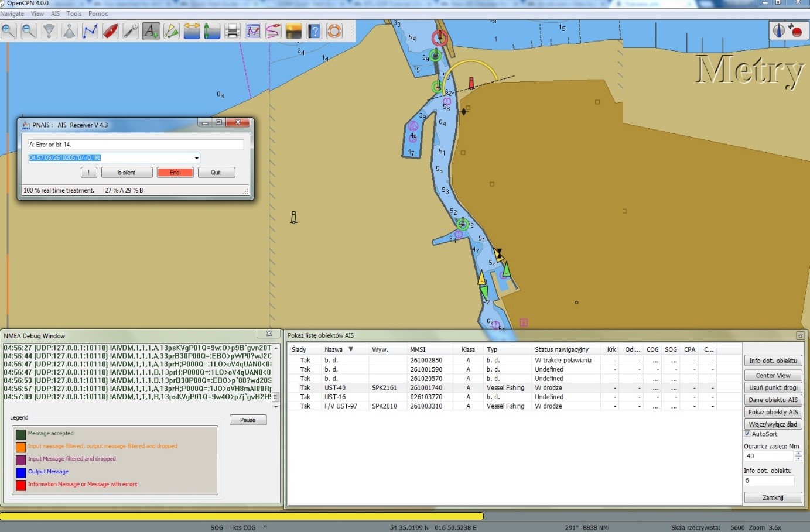Viewport: 810px width, 532px height.
Task: Open the AIS menu
Action: [x=56, y=13]
